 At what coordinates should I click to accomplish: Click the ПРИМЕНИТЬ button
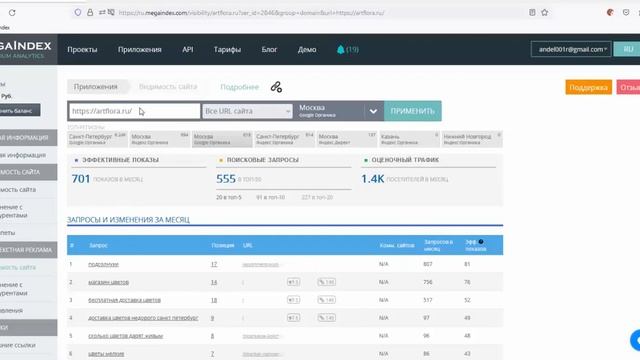click(413, 111)
